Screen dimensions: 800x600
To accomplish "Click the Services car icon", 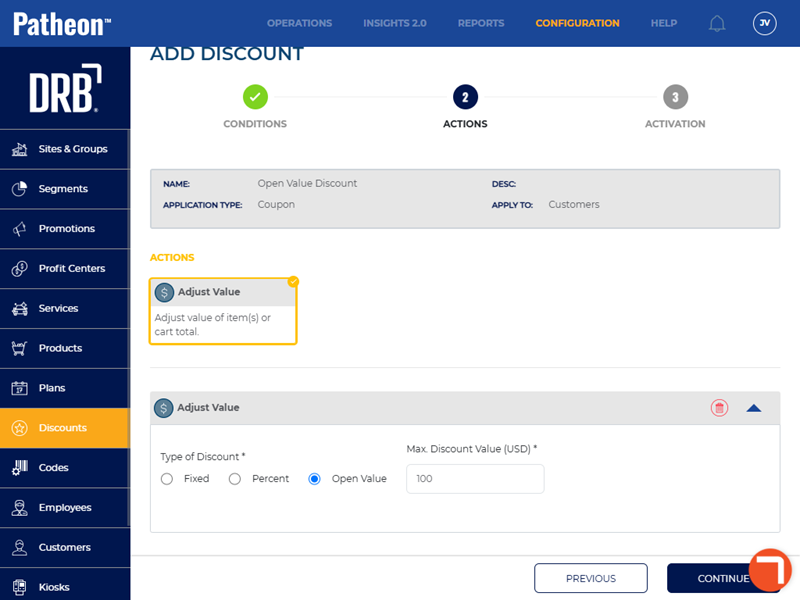I will [19, 308].
